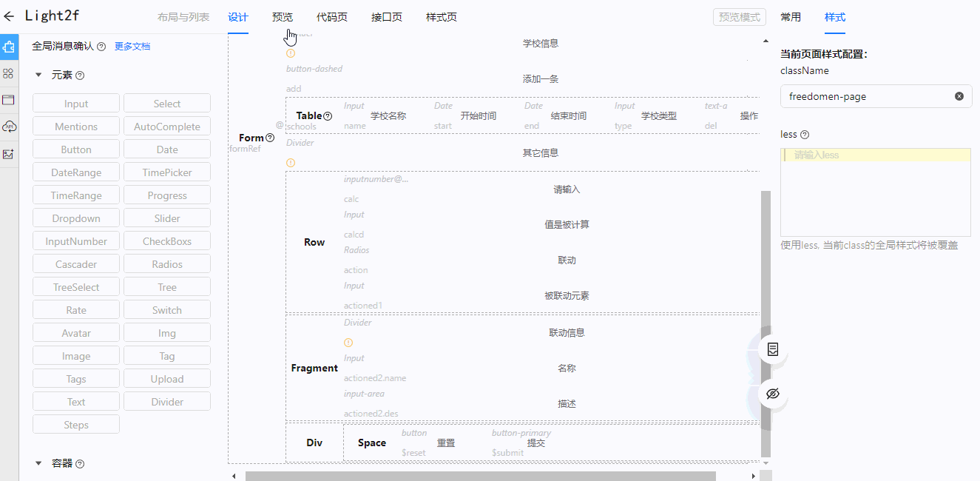This screenshot has height=481, width=980.
Task: Pick the TreeSelect element button
Action: (76, 287)
